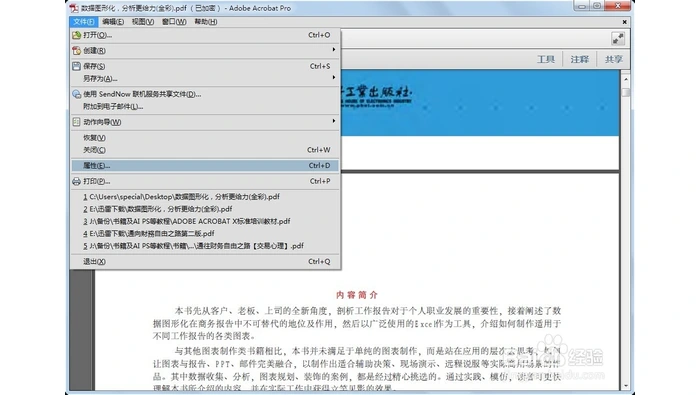Click the scroll down arrow of document scrollbar
This screenshot has height=395, width=700.
[626, 386]
